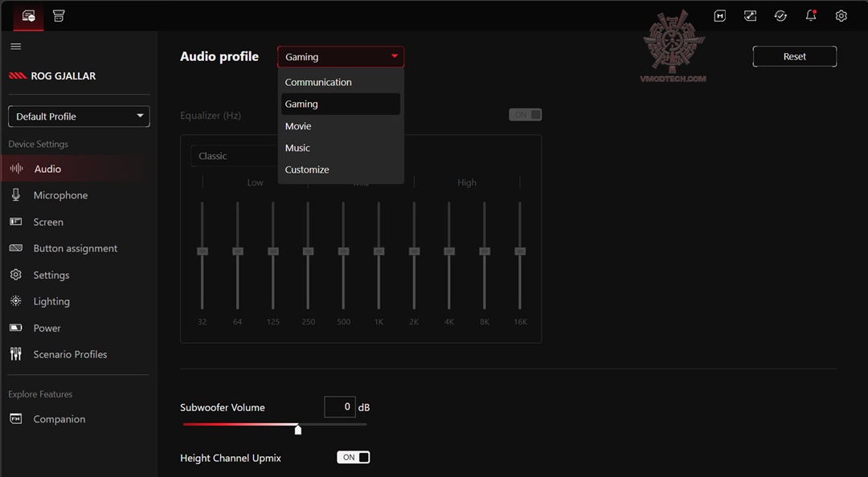Click the Audio waveform icon
The width and height of the screenshot is (868, 477).
[17, 169]
